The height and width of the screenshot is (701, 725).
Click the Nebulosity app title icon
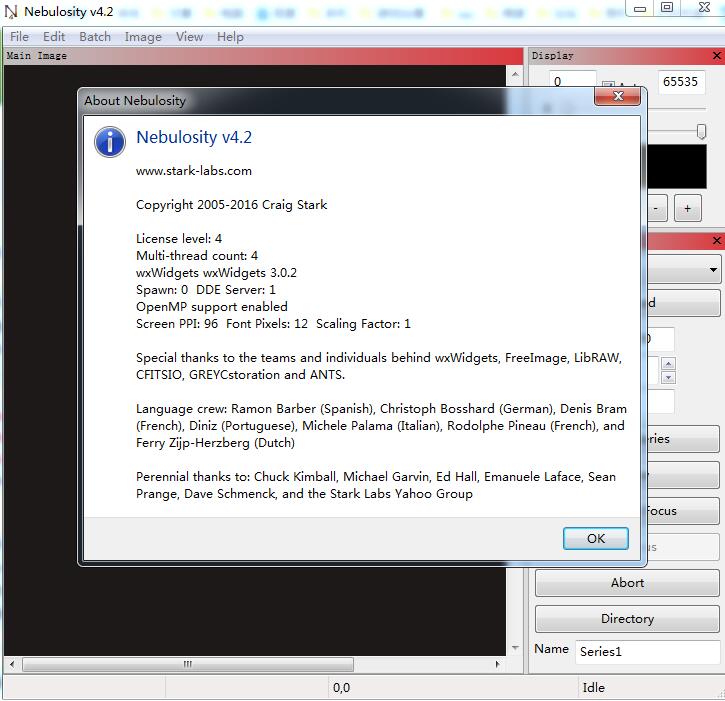click(x=11, y=12)
